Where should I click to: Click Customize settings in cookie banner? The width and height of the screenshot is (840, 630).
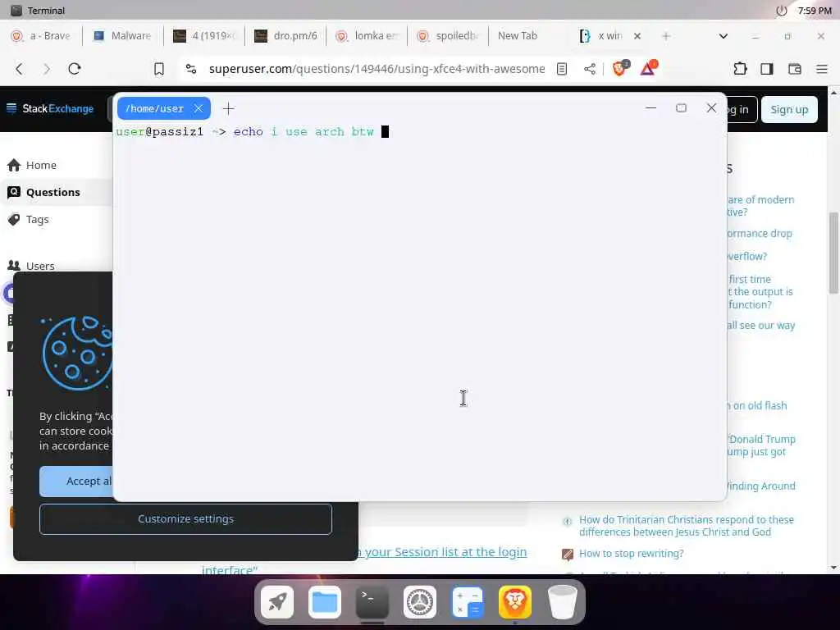(185, 518)
